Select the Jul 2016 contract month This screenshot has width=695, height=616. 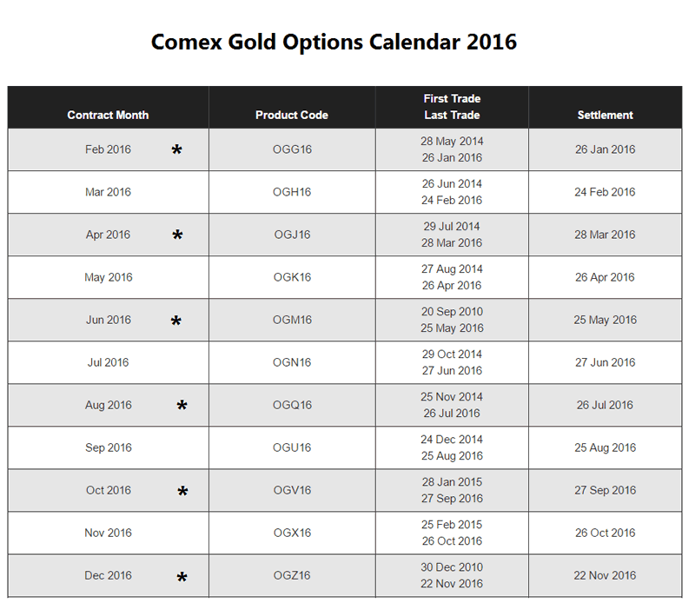pyautogui.click(x=108, y=362)
